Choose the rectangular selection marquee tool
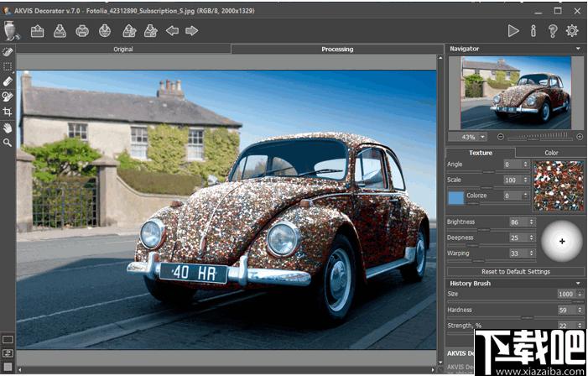The image size is (588, 376). (8, 67)
